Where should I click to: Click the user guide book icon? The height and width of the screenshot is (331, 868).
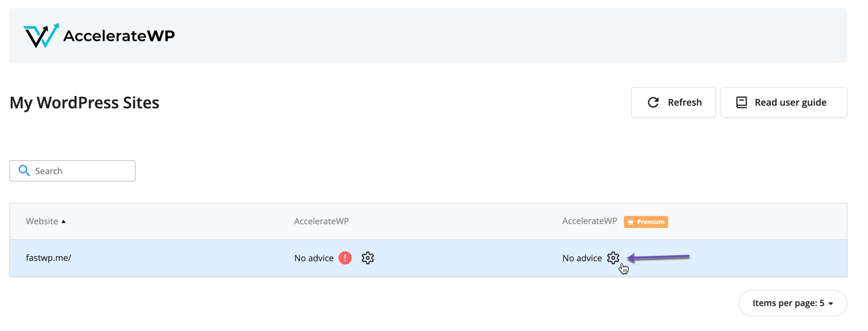[x=741, y=102]
